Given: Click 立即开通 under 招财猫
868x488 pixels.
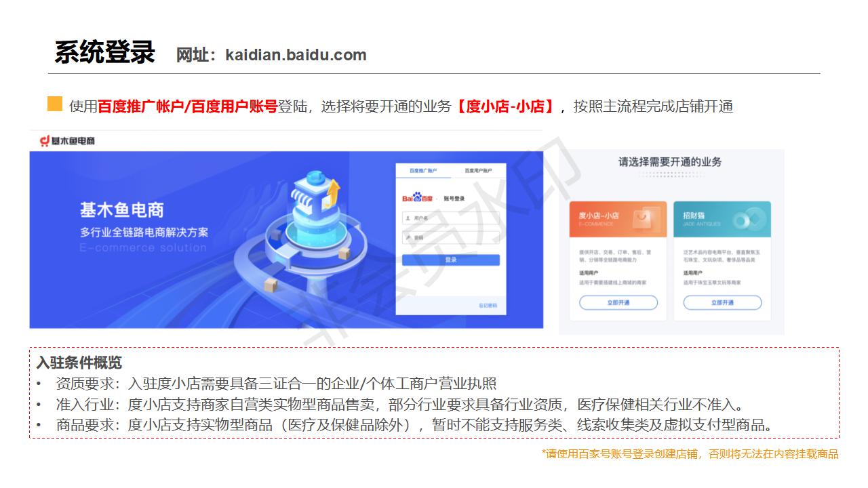Looking at the screenshot, I should 722,302.
